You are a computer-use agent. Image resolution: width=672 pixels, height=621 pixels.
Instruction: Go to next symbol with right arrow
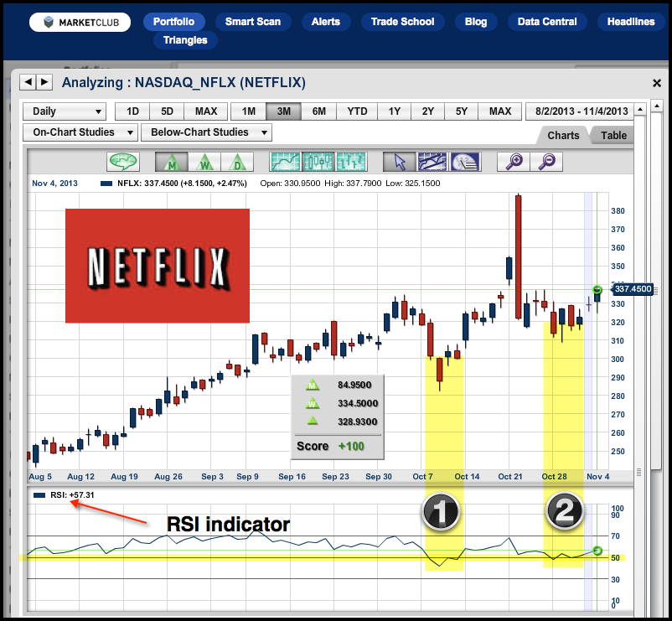click(x=44, y=82)
